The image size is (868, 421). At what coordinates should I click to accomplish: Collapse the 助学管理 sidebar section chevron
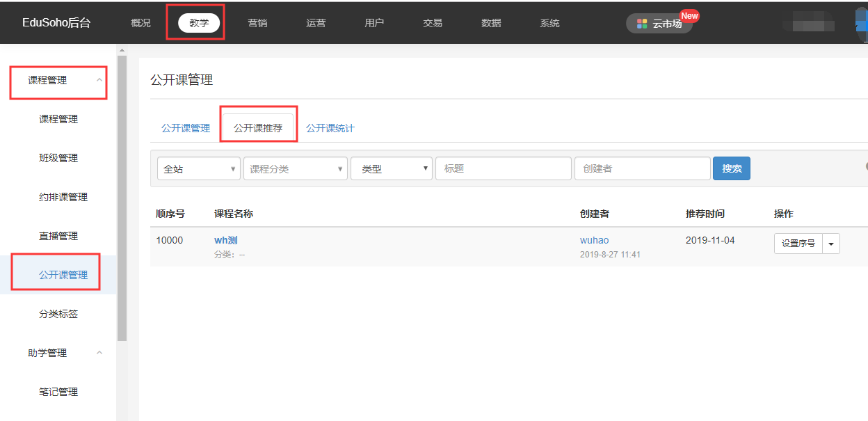(x=99, y=353)
